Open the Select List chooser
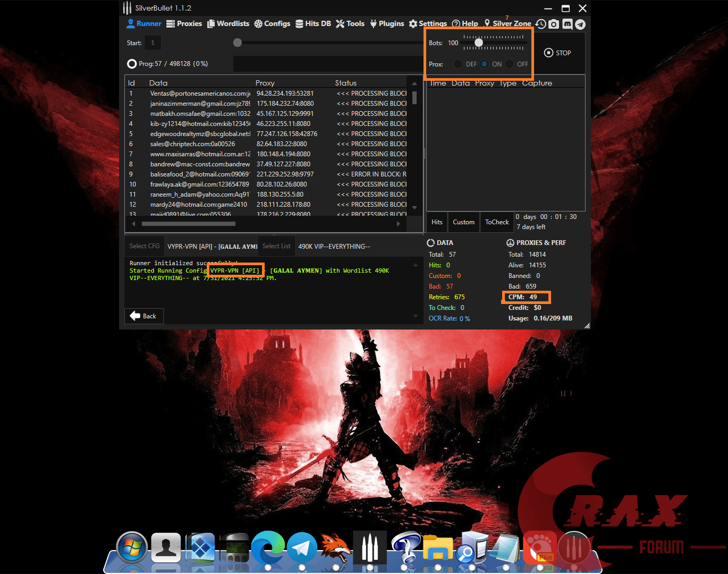This screenshot has height=574, width=728. pyautogui.click(x=276, y=246)
